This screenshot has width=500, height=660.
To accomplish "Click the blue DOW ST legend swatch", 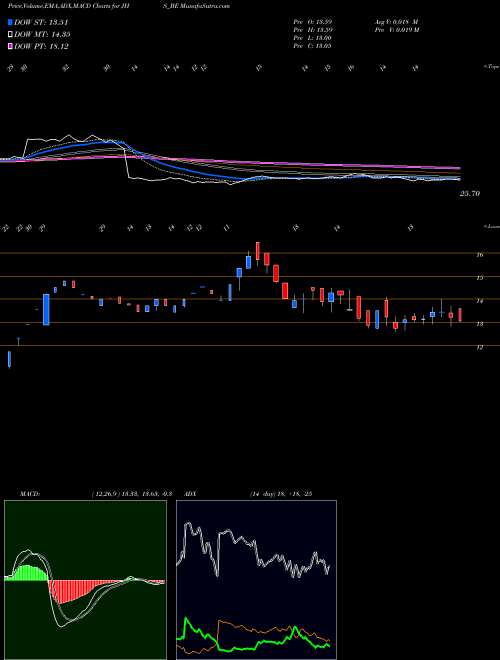I will (x=10, y=22).
